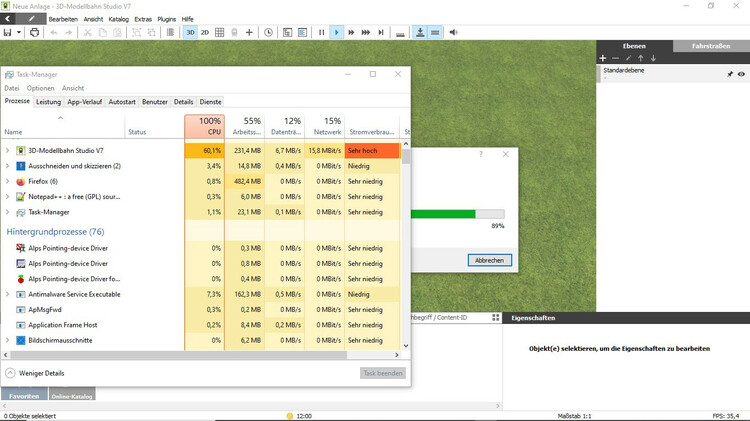Click the undo arrow in the toolbar

click(x=54, y=33)
